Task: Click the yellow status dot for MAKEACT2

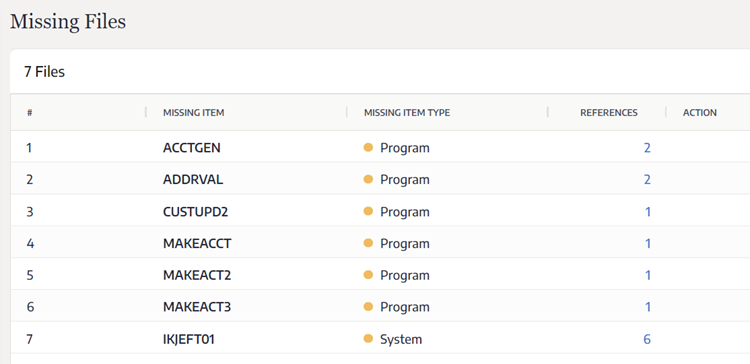Action: point(368,275)
